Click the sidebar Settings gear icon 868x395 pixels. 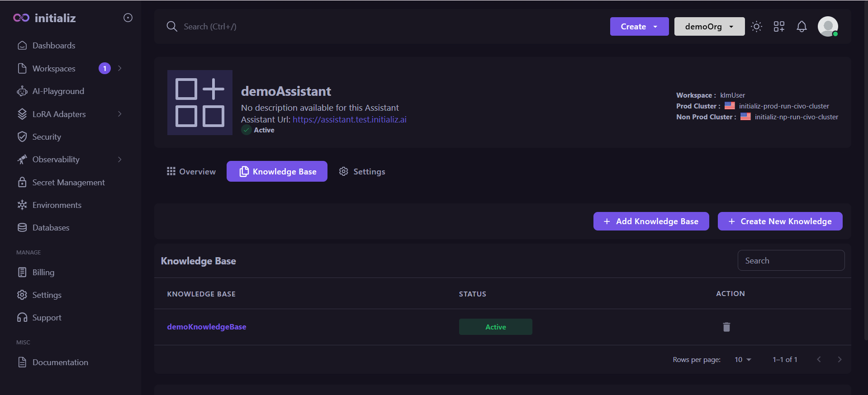(x=22, y=295)
